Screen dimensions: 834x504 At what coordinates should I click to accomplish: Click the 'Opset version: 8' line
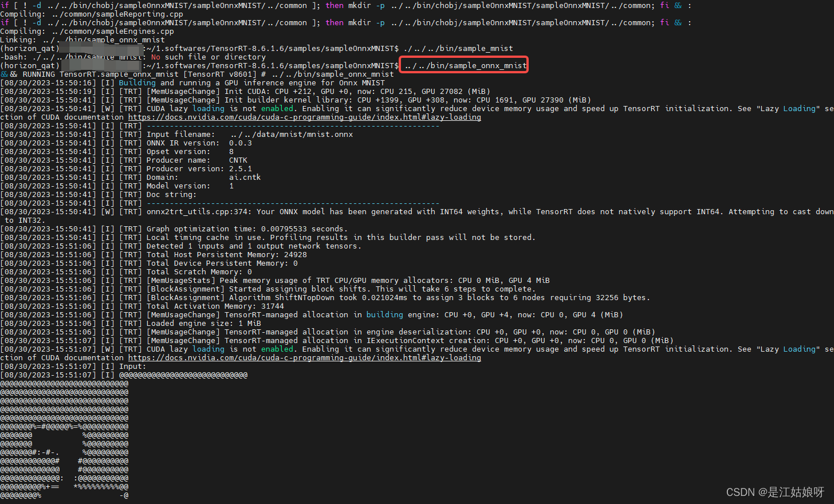tap(117, 152)
